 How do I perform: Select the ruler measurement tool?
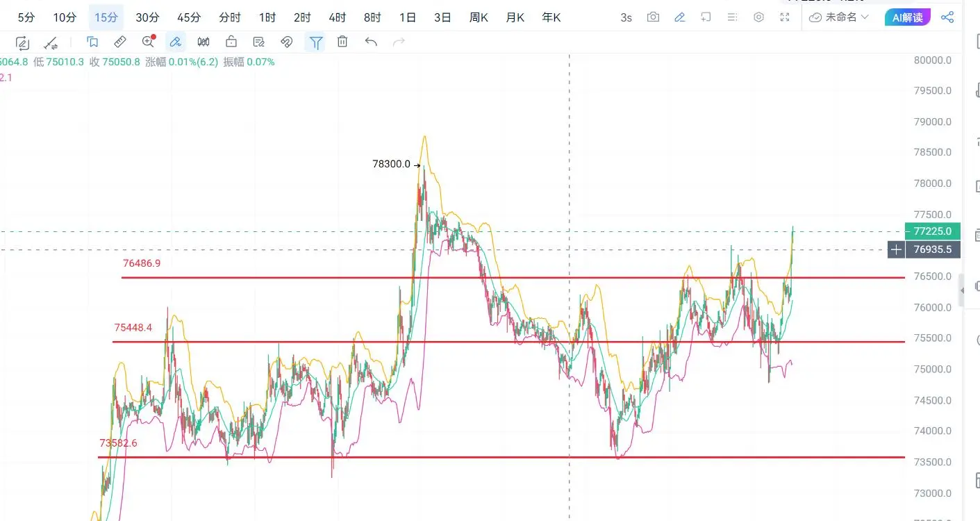tap(120, 42)
